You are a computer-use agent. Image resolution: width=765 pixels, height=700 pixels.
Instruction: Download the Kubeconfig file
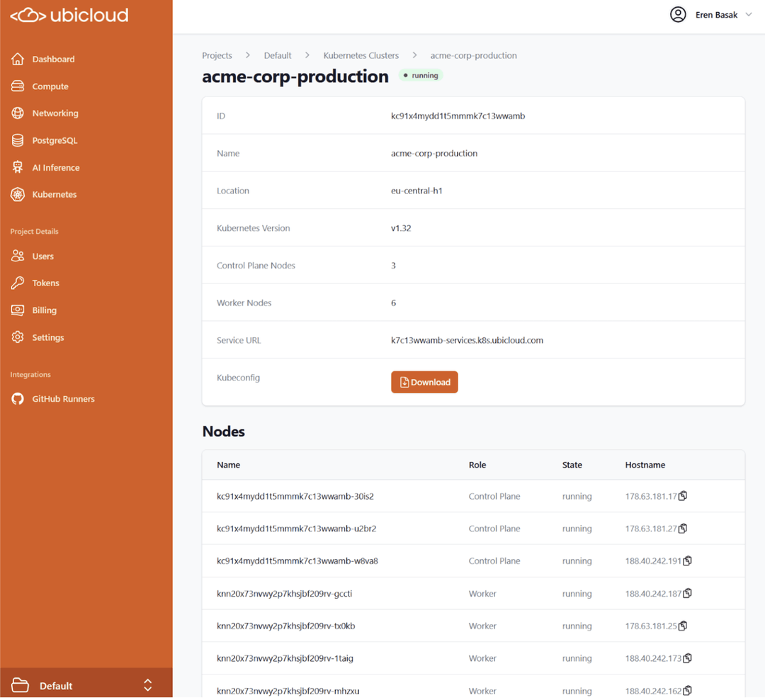(424, 382)
